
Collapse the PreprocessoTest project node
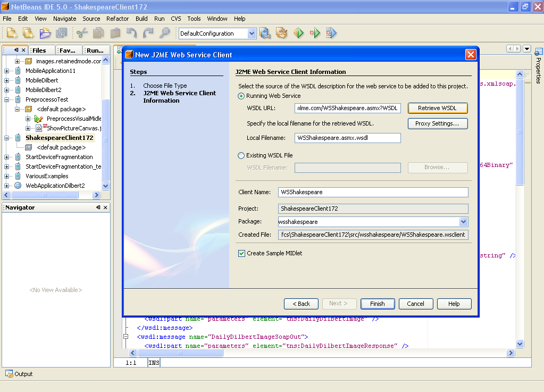[6, 99]
